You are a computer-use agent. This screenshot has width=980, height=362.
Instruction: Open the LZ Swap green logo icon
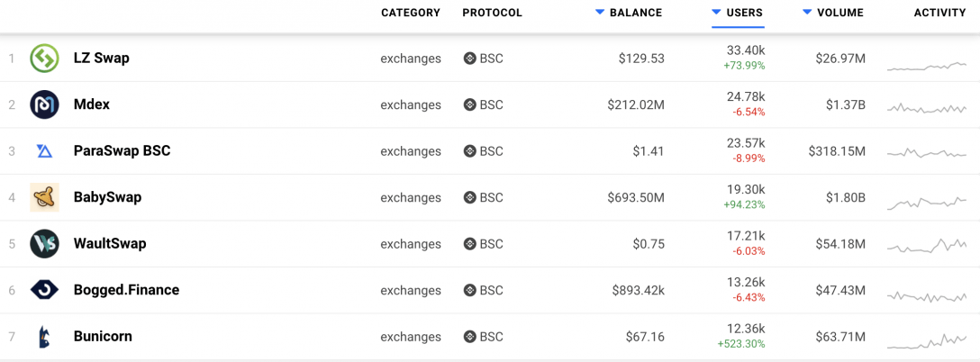point(44,59)
